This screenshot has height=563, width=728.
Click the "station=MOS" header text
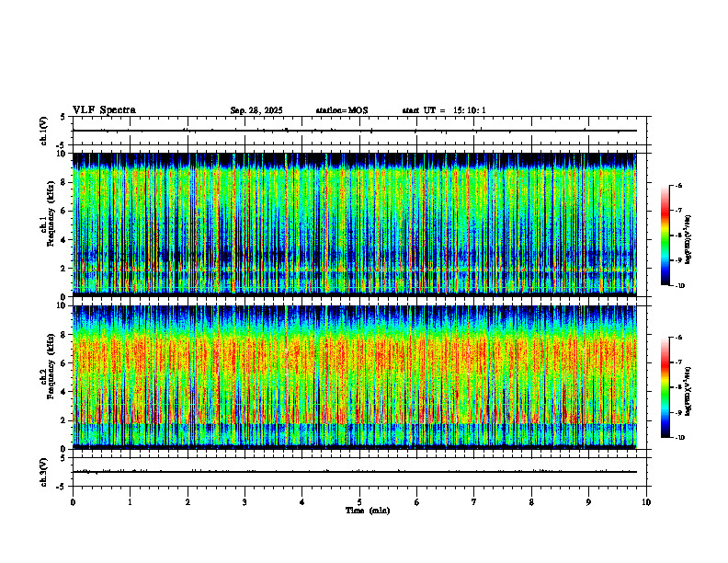(x=342, y=110)
